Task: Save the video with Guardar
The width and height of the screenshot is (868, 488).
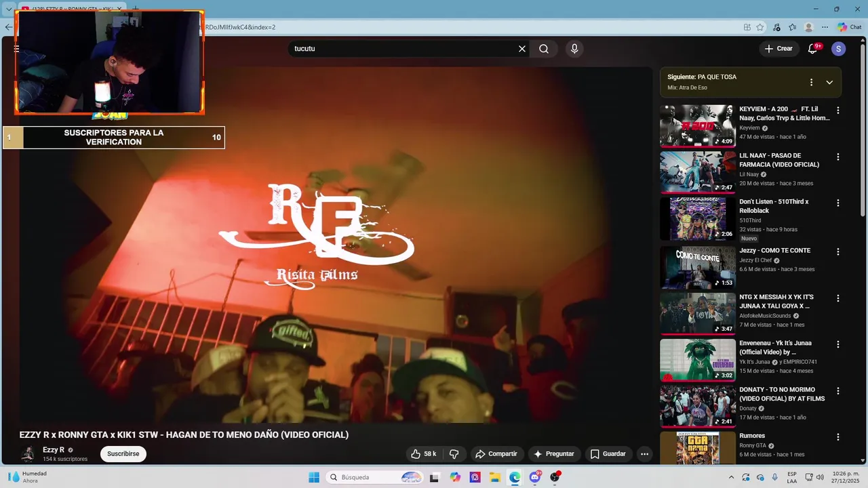Action: tap(608, 454)
